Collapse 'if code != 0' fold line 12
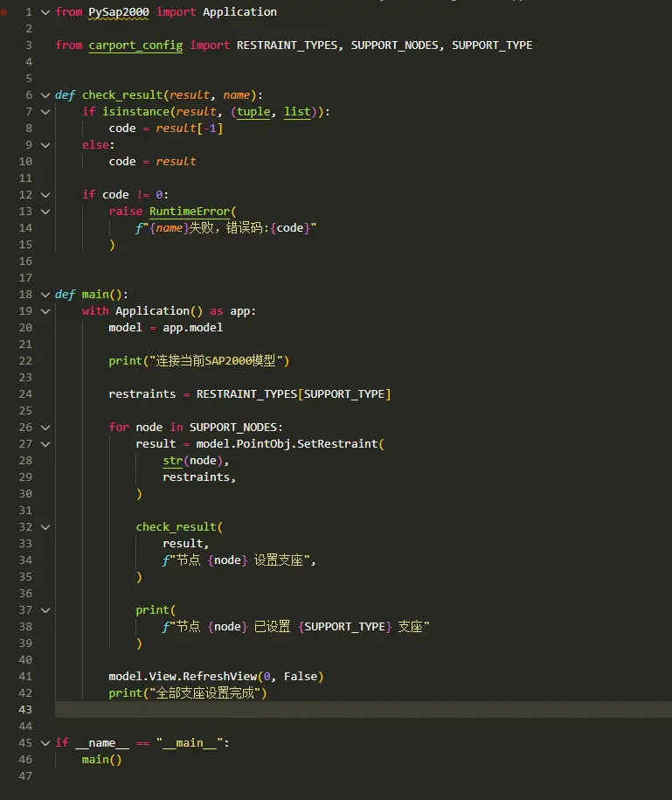This screenshot has height=800, width=672. click(x=45, y=195)
